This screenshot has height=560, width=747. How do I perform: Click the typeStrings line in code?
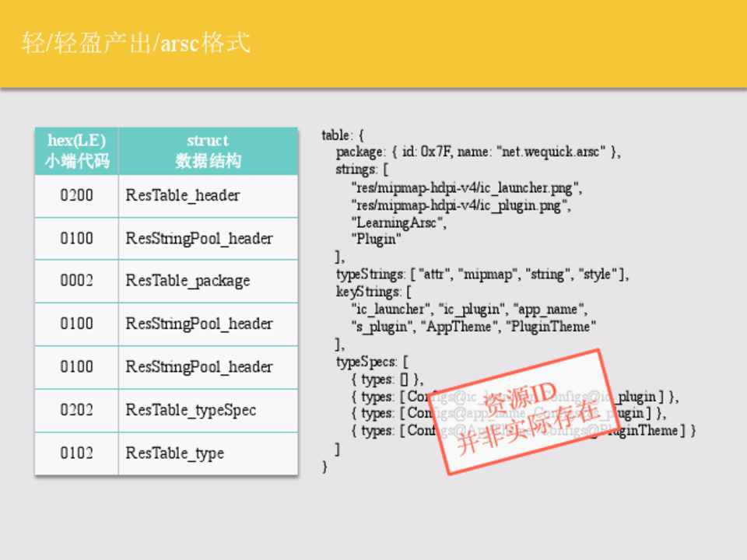point(482,275)
